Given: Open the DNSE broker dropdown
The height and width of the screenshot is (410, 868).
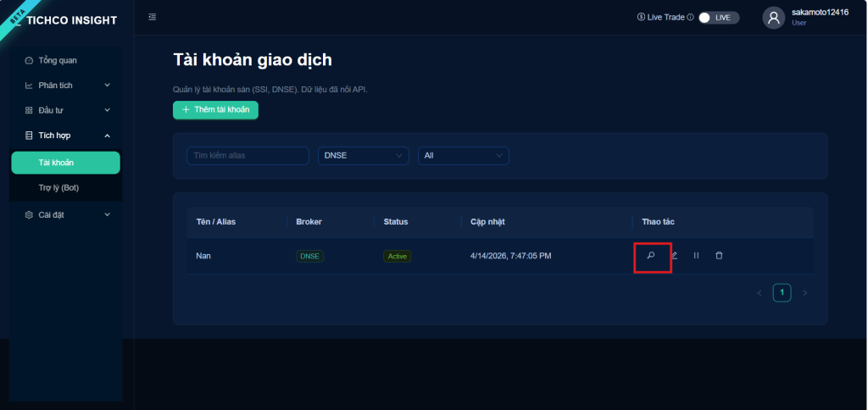Looking at the screenshot, I should [364, 156].
